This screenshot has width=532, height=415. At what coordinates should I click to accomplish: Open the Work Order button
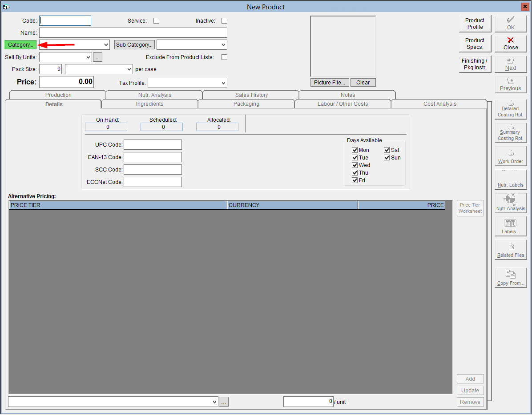(510, 156)
